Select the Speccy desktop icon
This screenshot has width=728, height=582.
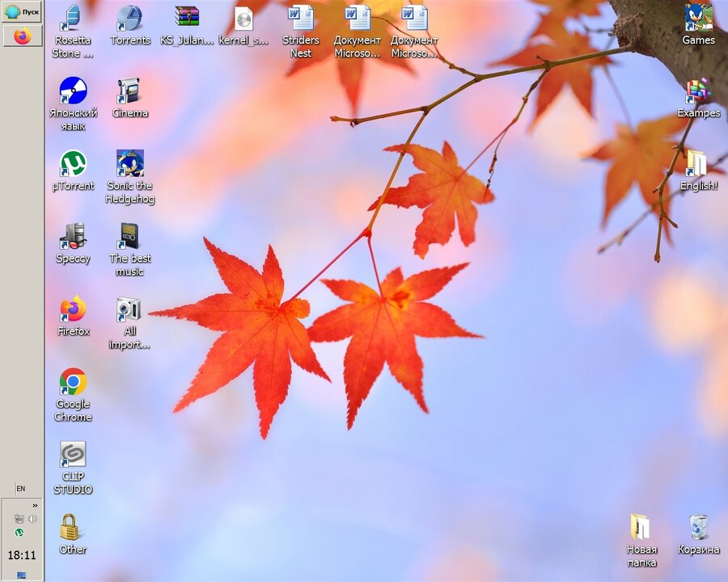[x=73, y=236]
